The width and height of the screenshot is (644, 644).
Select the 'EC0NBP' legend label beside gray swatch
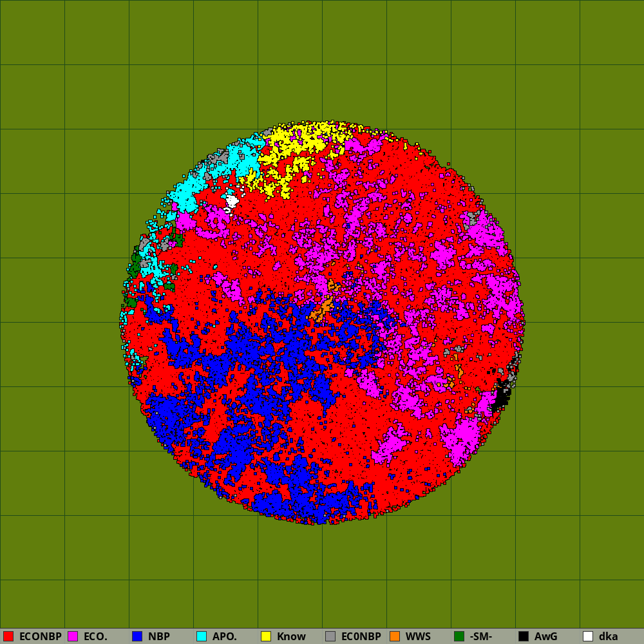click(x=361, y=636)
